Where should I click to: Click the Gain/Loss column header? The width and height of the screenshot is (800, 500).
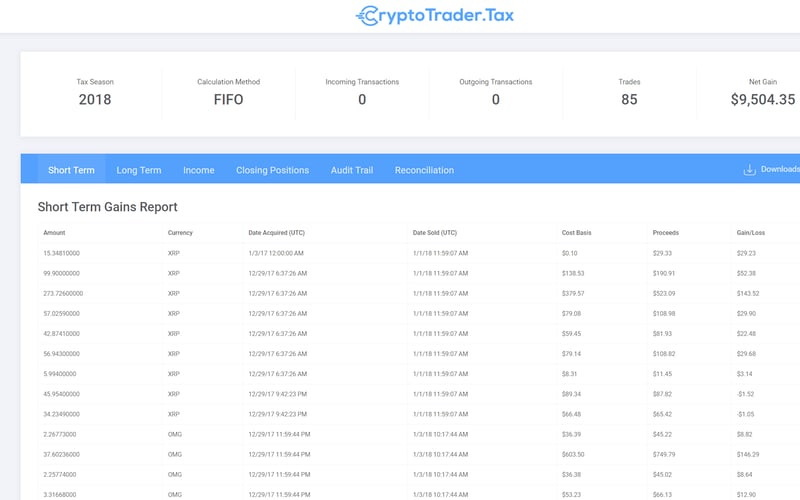pos(751,233)
